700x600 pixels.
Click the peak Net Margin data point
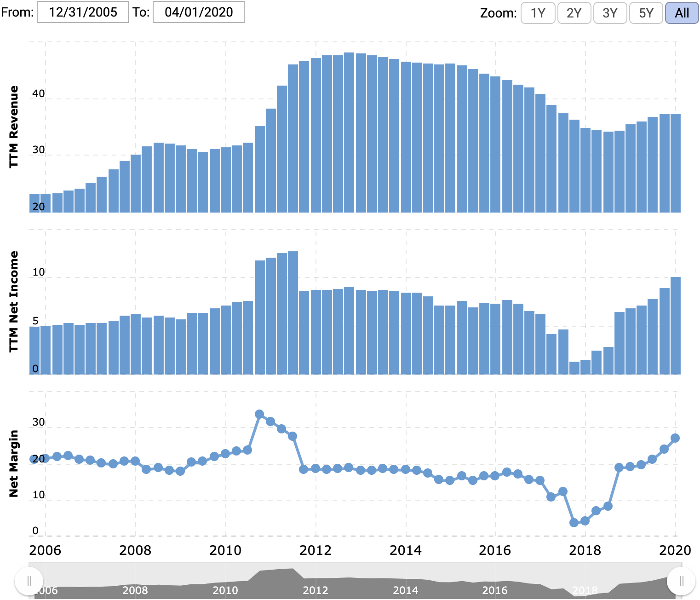coord(259,414)
